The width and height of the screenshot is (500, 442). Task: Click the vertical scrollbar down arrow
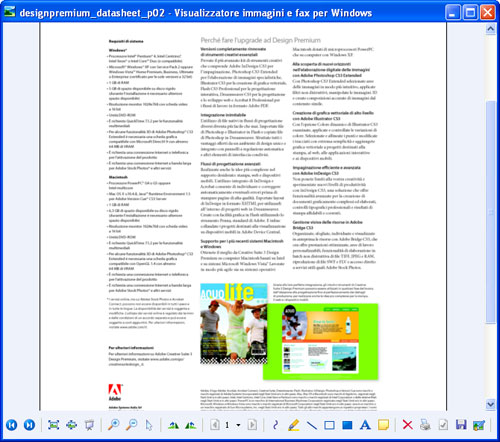pyautogui.click(x=490, y=404)
